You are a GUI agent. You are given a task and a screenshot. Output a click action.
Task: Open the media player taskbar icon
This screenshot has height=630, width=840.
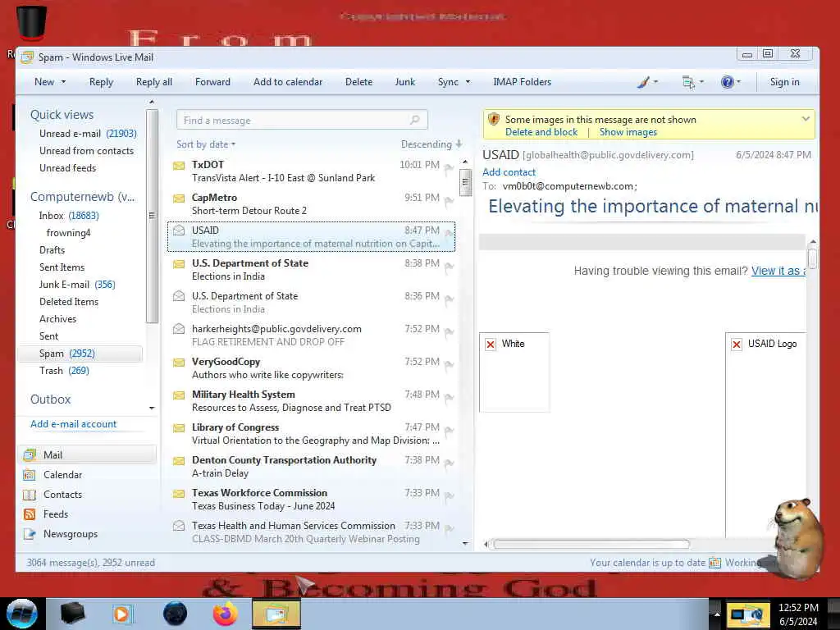click(x=123, y=614)
